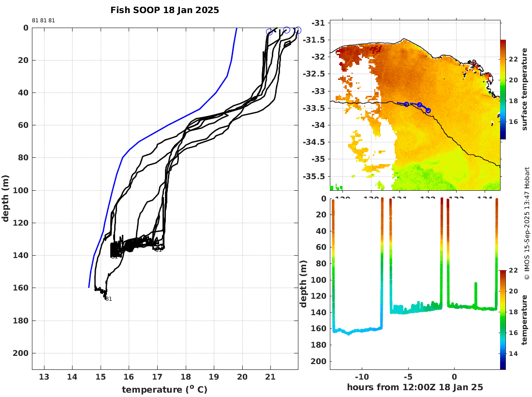Click the '20' tick on the surface temperature colorbar

513,80
